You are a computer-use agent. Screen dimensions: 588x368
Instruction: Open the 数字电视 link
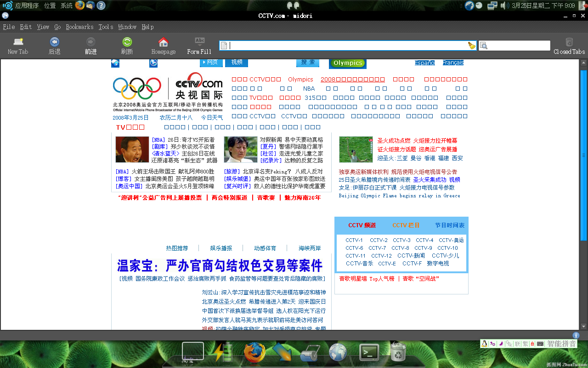438,264
